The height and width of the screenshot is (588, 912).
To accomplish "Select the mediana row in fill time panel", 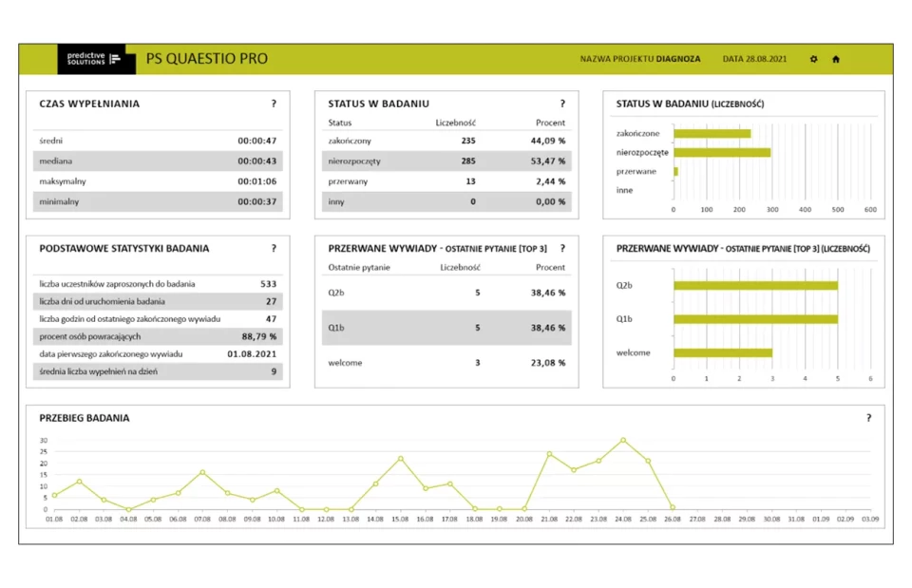I will coord(158,161).
